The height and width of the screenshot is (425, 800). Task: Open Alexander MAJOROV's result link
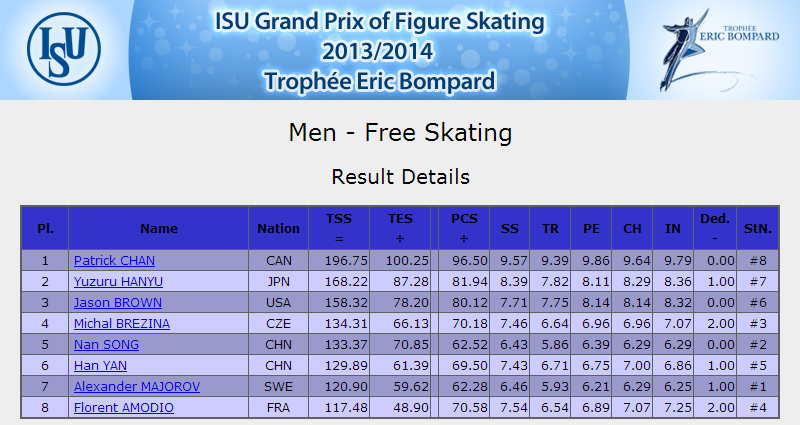click(137, 387)
